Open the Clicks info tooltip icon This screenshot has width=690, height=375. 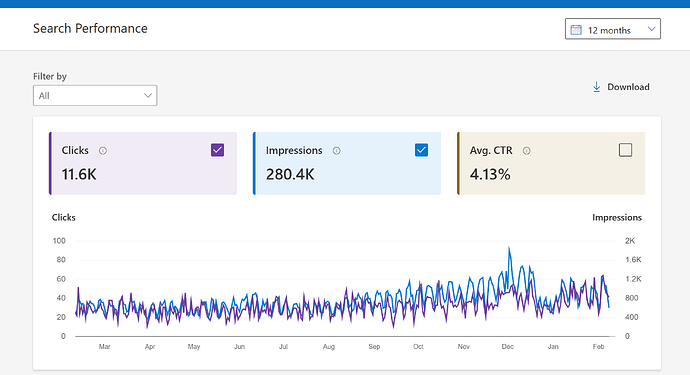(103, 151)
